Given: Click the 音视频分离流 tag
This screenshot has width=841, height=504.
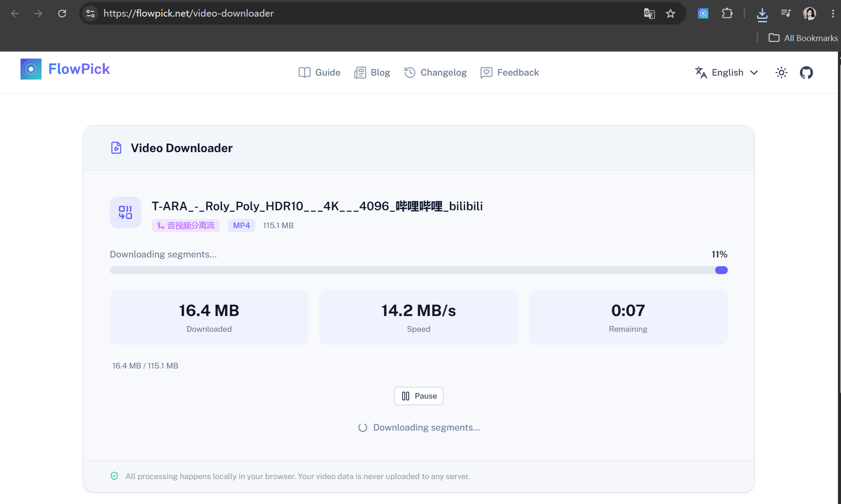Looking at the screenshot, I should pyautogui.click(x=186, y=226).
